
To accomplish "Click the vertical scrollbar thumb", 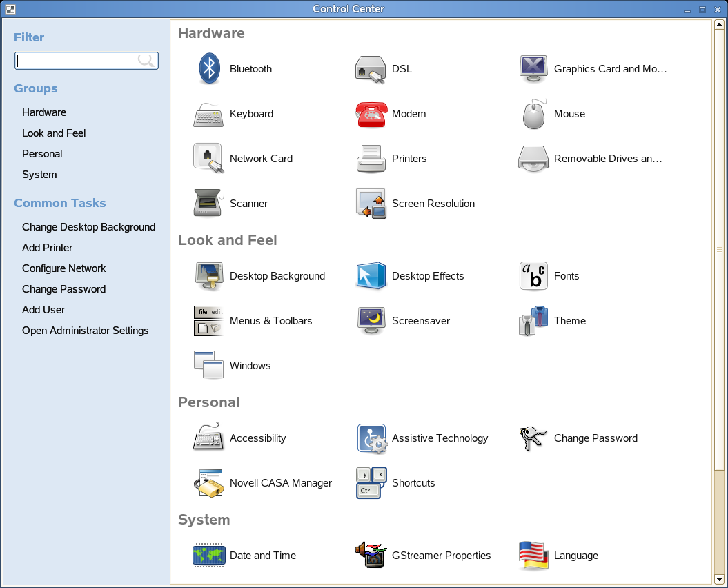I will [x=719, y=249].
